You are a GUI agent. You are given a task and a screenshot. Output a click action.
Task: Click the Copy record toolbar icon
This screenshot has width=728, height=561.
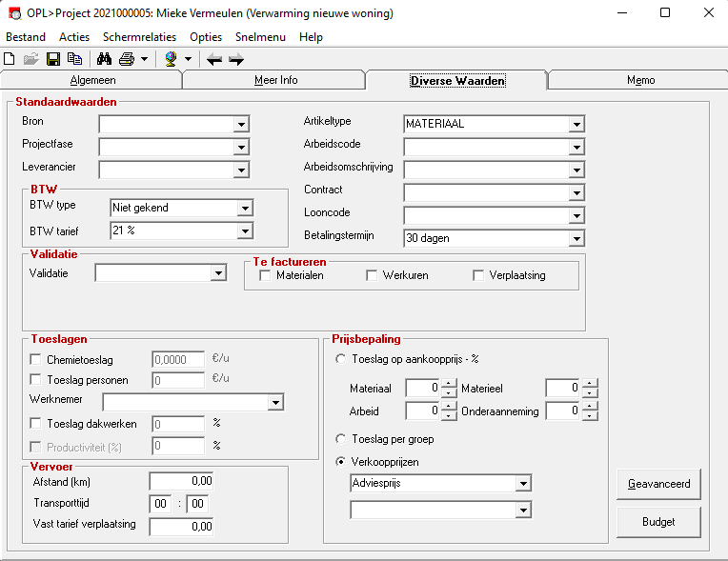pyautogui.click(x=74, y=59)
